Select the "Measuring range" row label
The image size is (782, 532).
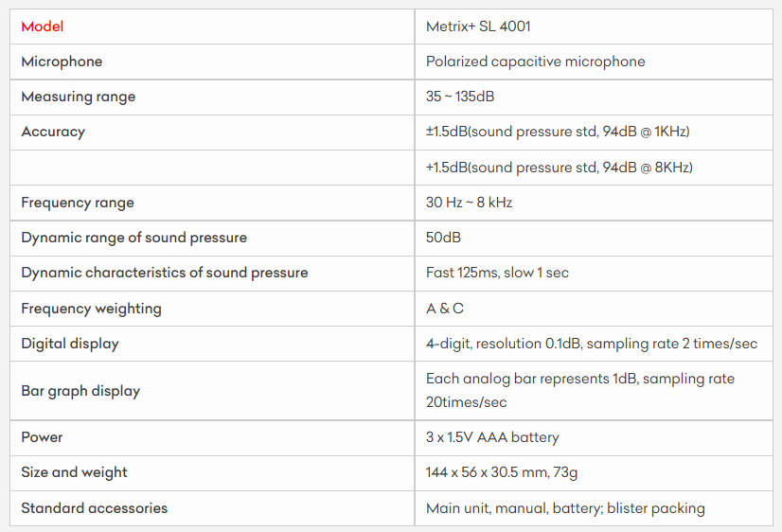click(78, 97)
